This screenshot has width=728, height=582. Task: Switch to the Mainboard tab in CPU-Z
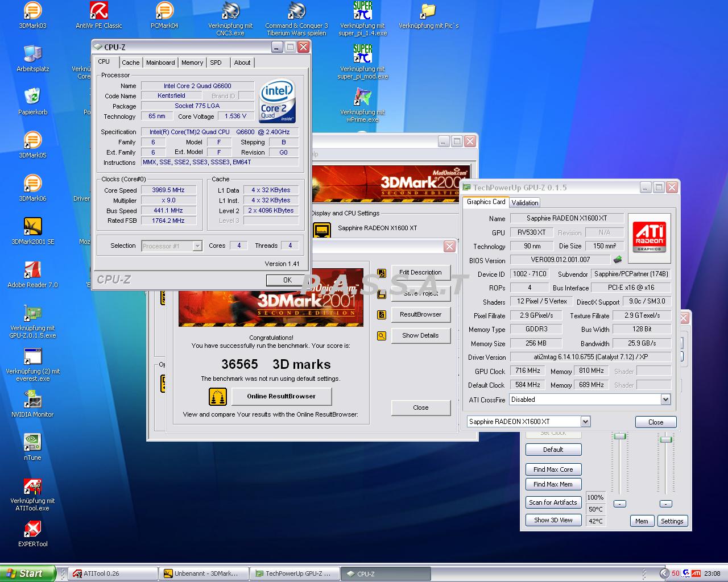pos(160,63)
